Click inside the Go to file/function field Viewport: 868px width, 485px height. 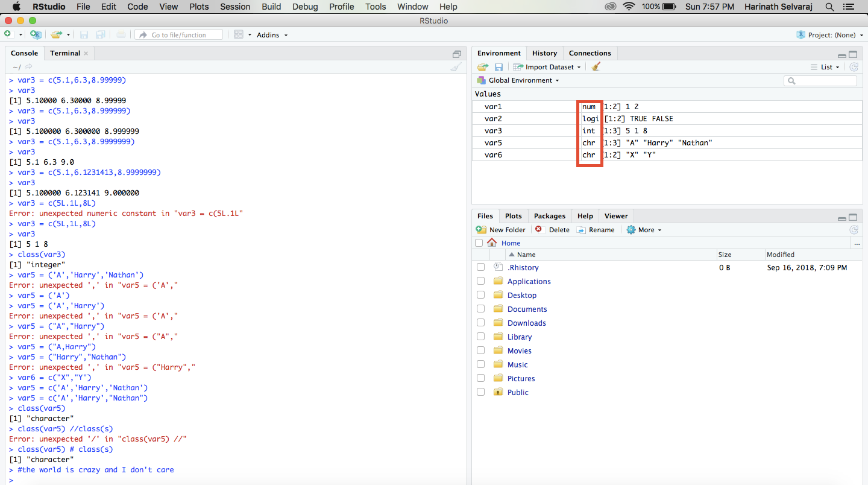coord(178,34)
